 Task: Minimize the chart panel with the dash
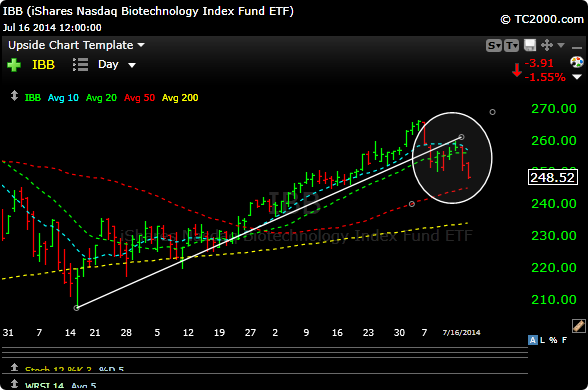pyautogui.click(x=576, y=48)
